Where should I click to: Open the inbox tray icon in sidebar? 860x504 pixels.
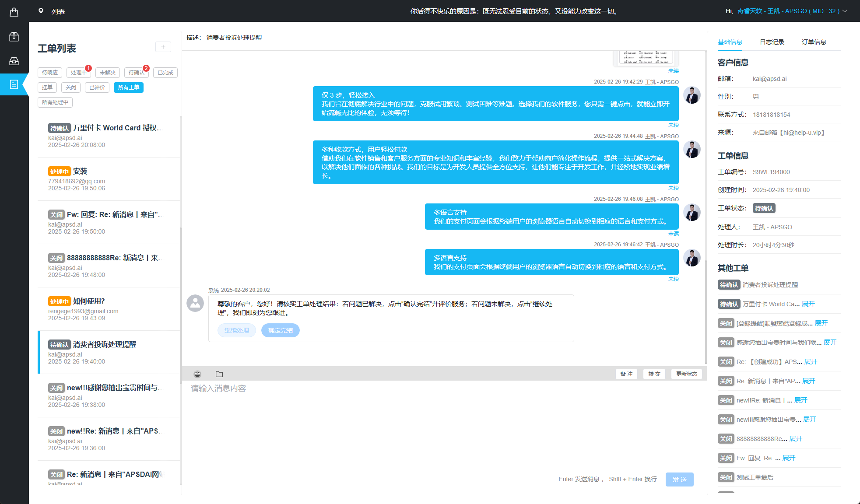(14, 61)
